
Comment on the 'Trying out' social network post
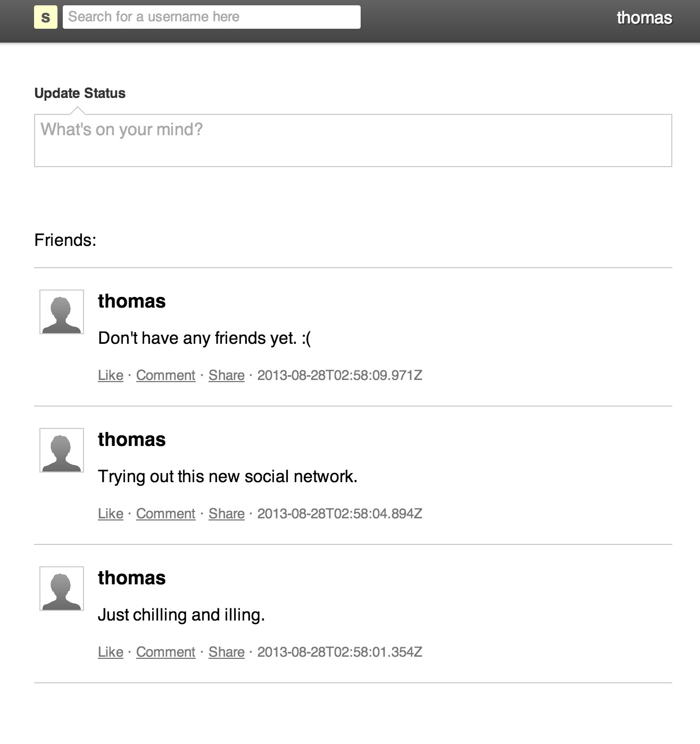pos(166,514)
